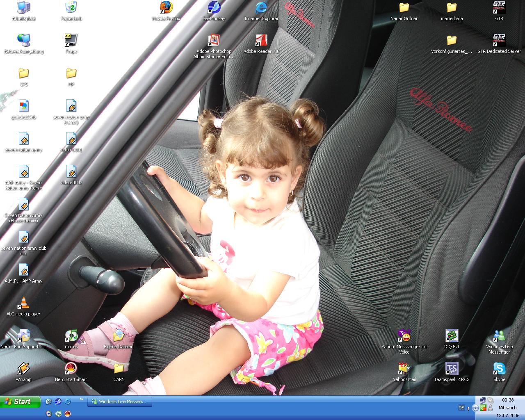The image size is (525, 420).
Task: Open the Start menu
Action: [x=21, y=402]
